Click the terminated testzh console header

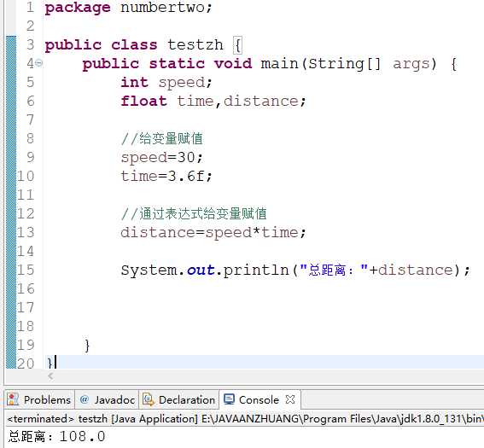[245, 419]
